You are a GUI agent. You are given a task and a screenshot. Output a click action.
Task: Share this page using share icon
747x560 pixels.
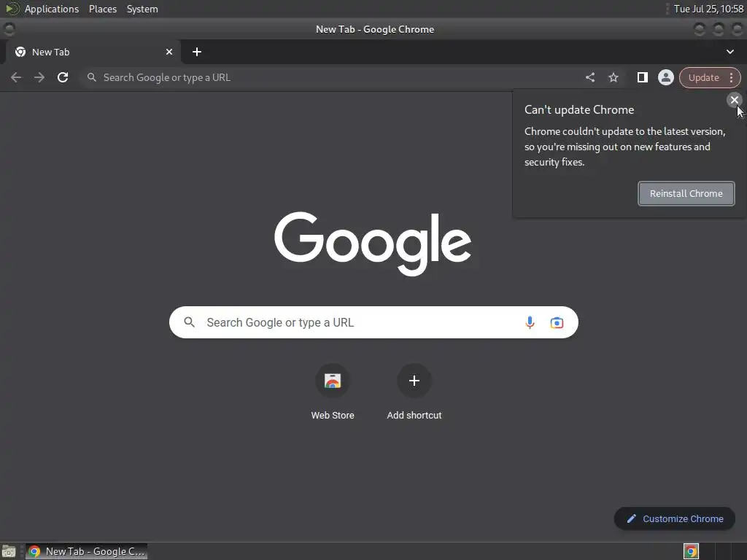[589, 77]
